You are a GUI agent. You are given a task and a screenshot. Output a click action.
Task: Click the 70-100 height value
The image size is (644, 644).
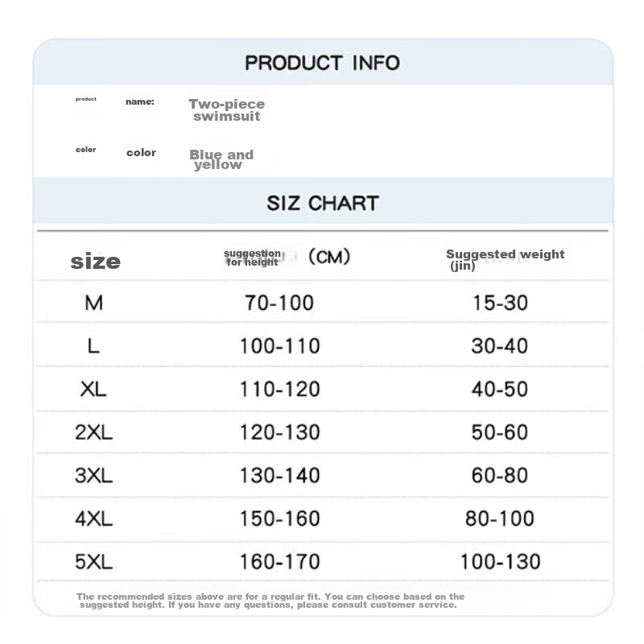tap(279, 303)
